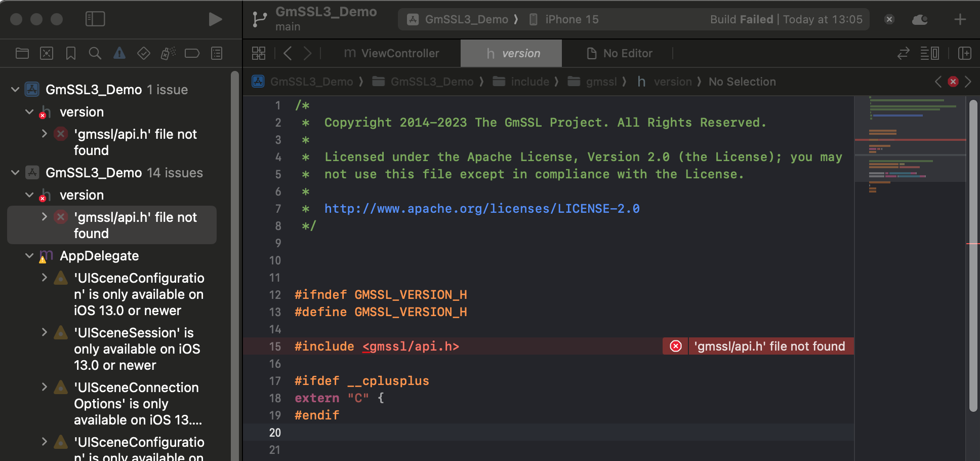The height and width of the screenshot is (461, 980).
Task: Switch to the No Editor tab
Action: (x=619, y=53)
